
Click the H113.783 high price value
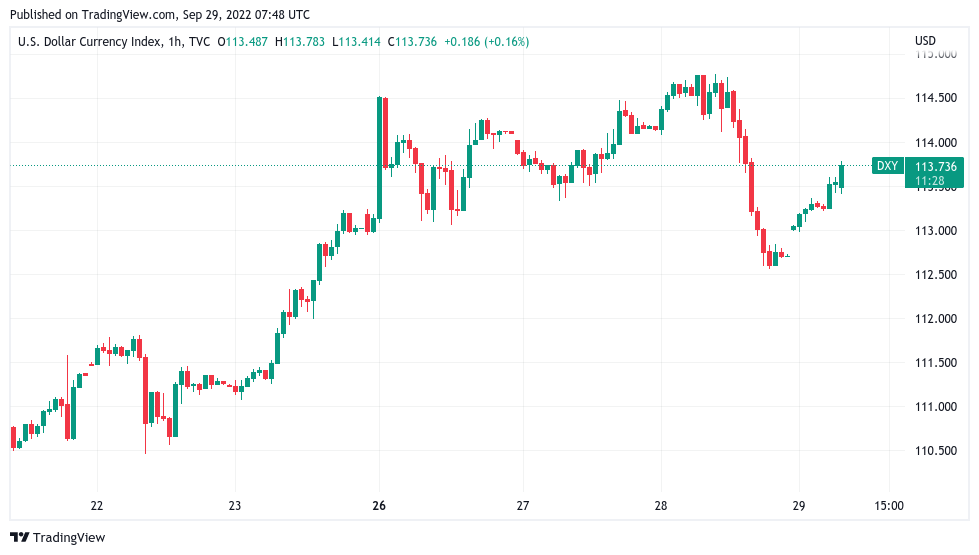(305, 41)
